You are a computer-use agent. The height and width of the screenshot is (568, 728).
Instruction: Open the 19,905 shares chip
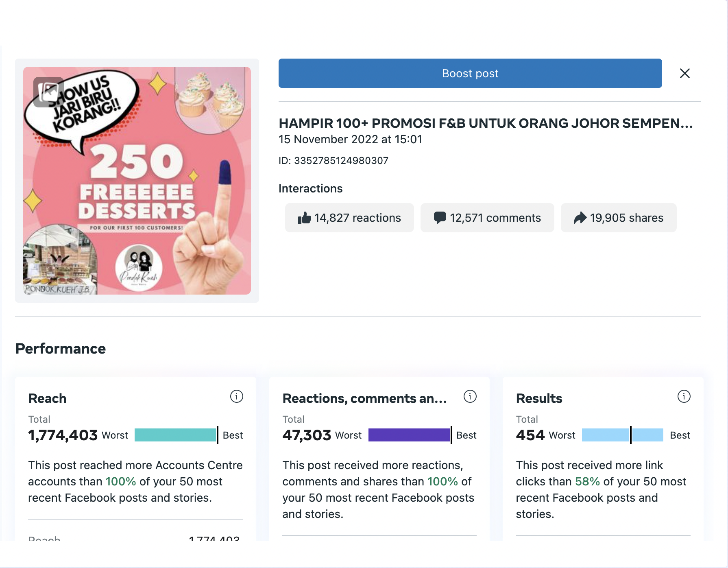pyautogui.click(x=619, y=218)
